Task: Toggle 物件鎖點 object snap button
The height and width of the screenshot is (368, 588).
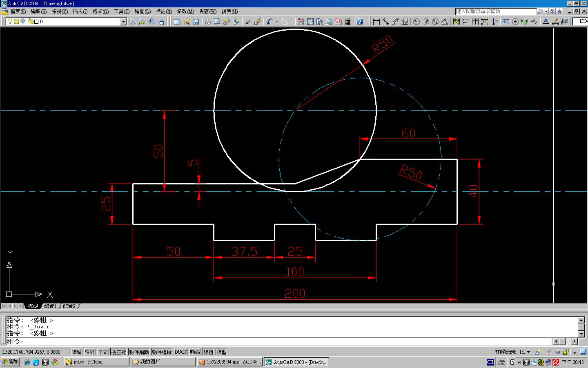Action: (139, 352)
